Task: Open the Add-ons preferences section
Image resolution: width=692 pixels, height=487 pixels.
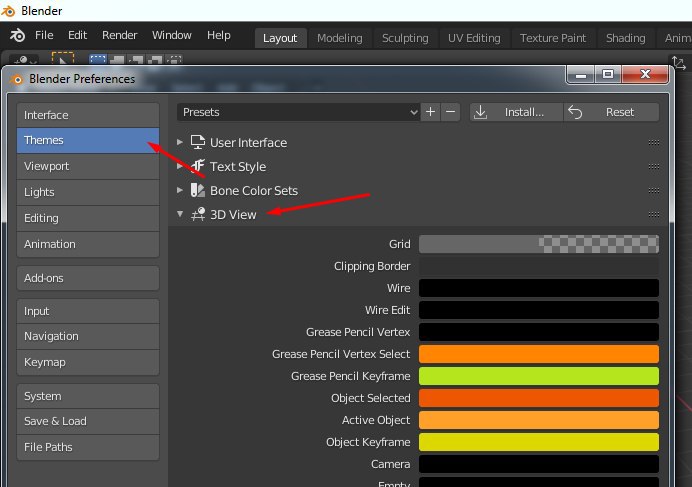Action: (88, 278)
